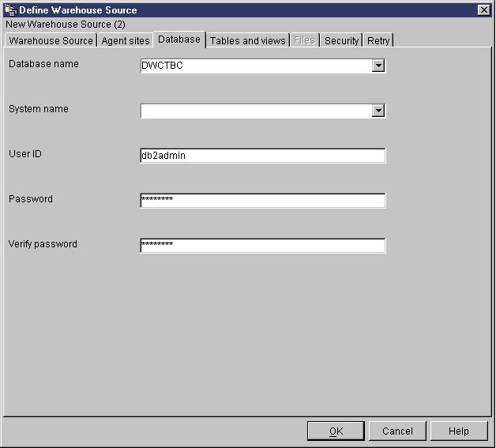This screenshot has width=496, height=448.
Task: Click the Verify password label
Action: (43, 244)
